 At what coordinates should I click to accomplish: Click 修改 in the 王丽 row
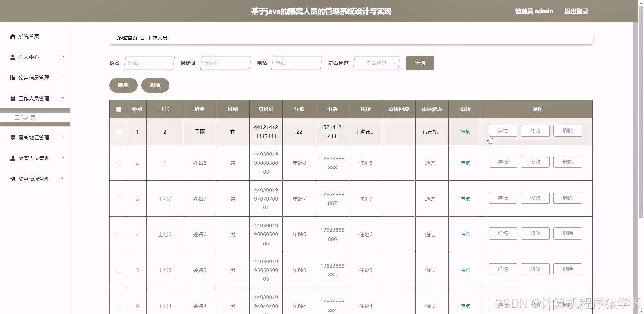pyautogui.click(x=535, y=131)
